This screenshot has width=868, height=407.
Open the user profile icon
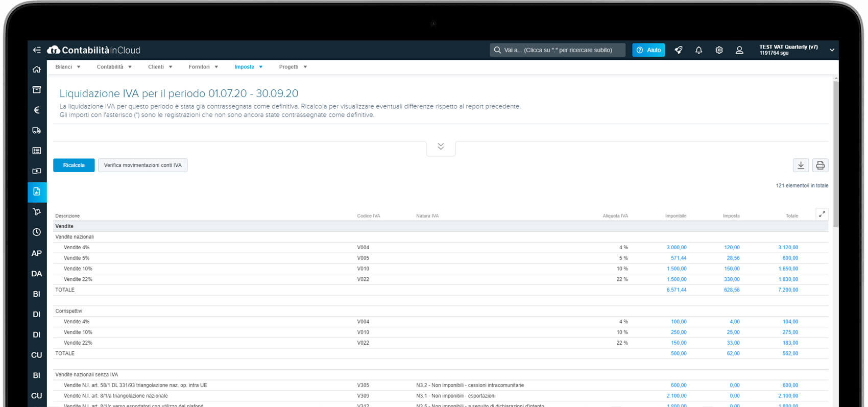pos(739,50)
